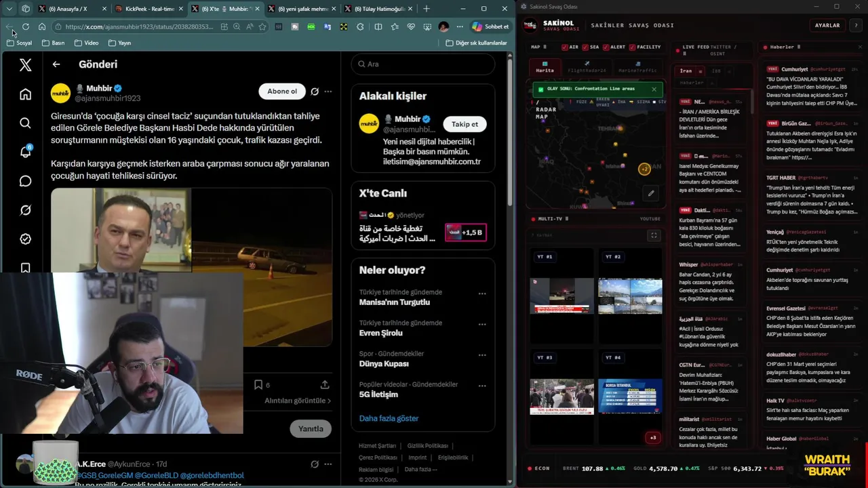Expand Edge tab actions menu chevron
The height and width of the screenshot is (488, 868).
(x=9, y=9)
